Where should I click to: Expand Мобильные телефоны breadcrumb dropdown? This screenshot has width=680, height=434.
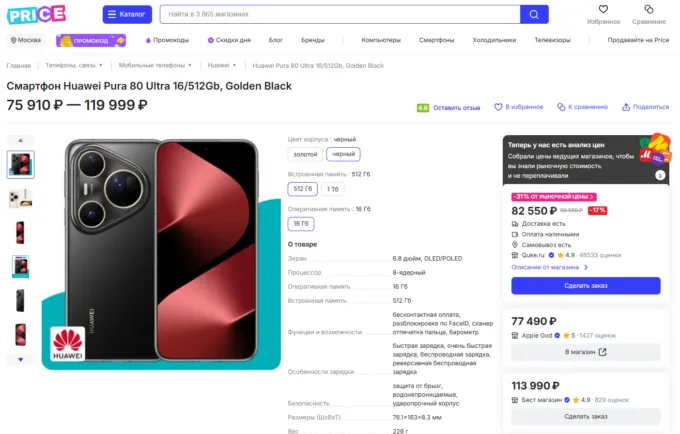click(153, 65)
